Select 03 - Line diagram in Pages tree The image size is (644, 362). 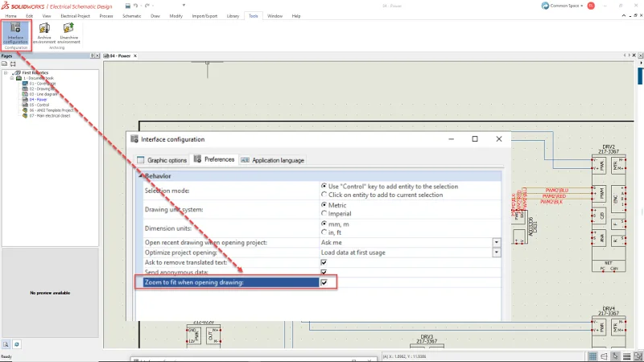click(x=40, y=93)
